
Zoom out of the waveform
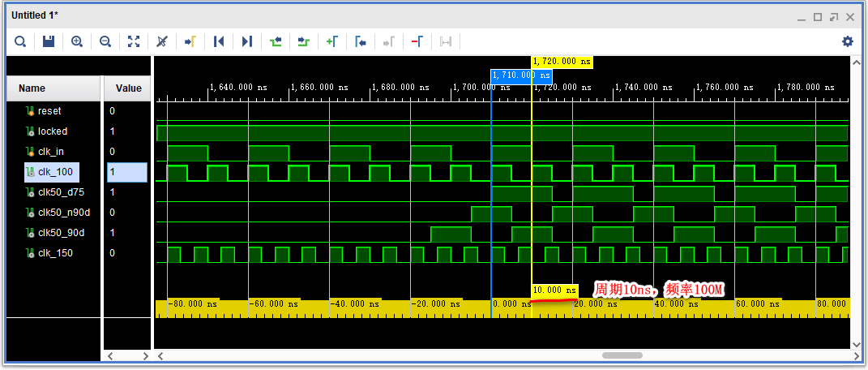click(x=105, y=41)
